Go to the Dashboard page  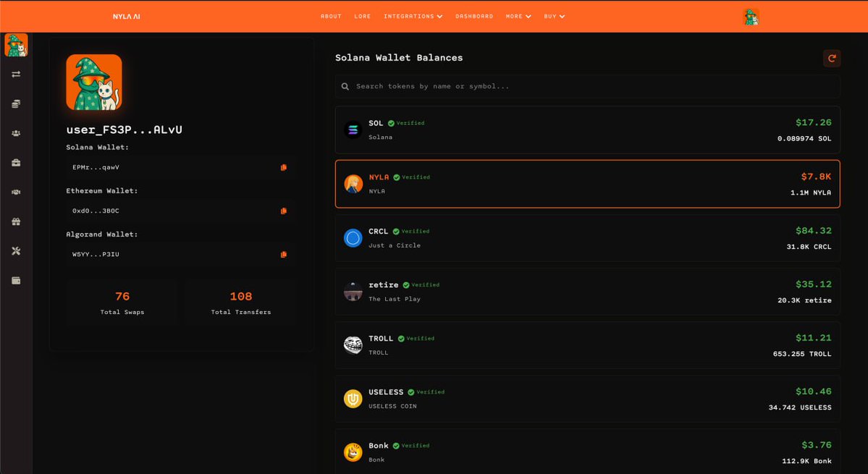(x=474, y=17)
